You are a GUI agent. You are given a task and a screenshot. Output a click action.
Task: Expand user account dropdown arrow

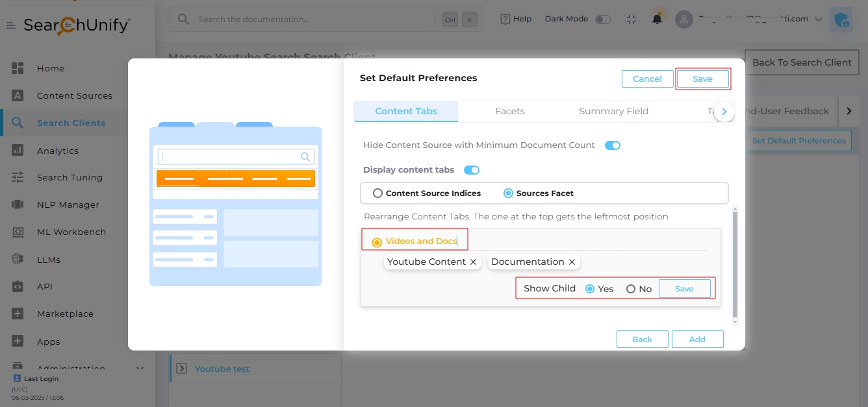pos(817,19)
